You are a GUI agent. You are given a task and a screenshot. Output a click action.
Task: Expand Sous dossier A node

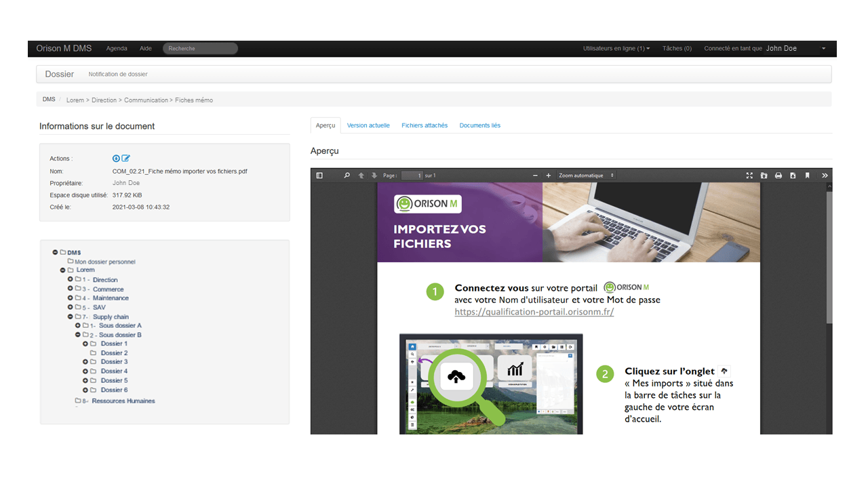coord(78,325)
